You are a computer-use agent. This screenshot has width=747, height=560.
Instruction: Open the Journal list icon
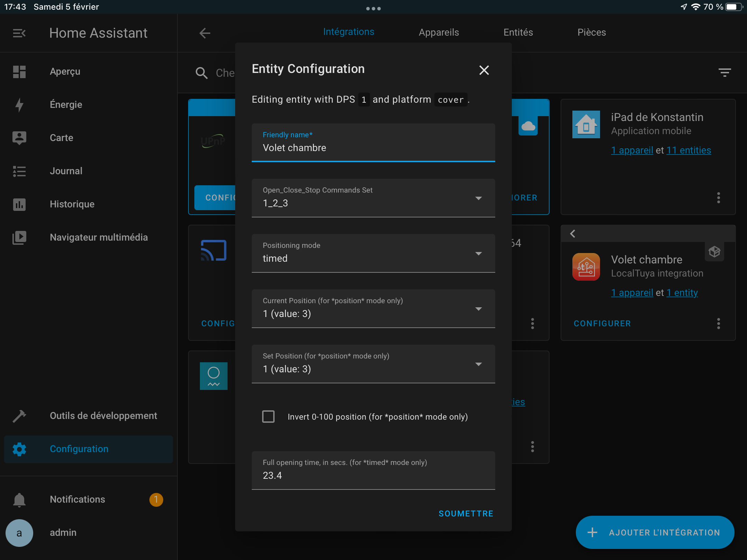19,171
